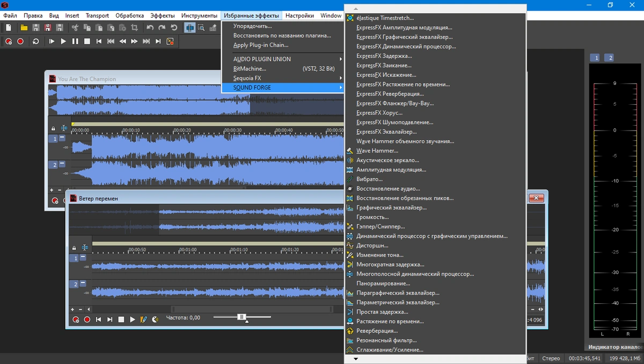Open Настройки menu

pos(299,16)
